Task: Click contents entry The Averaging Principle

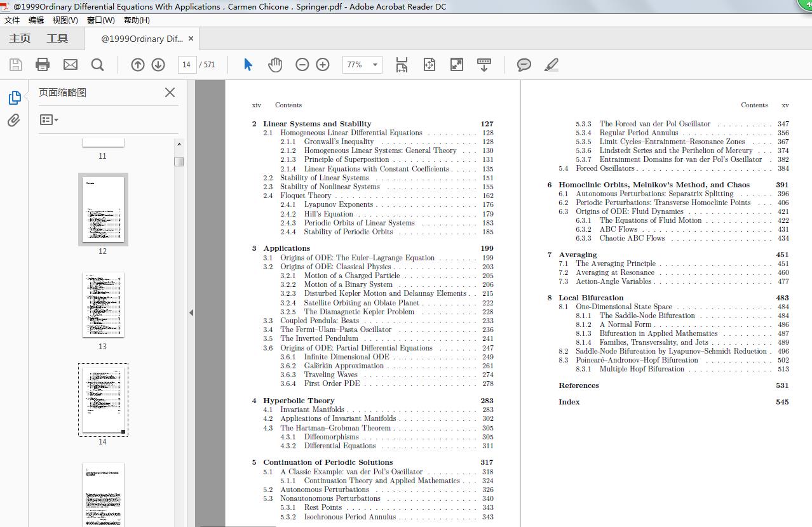Action: click(x=616, y=263)
